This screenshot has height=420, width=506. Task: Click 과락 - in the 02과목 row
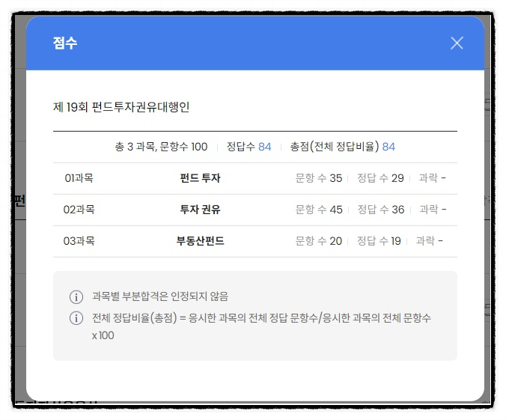click(x=433, y=209)
